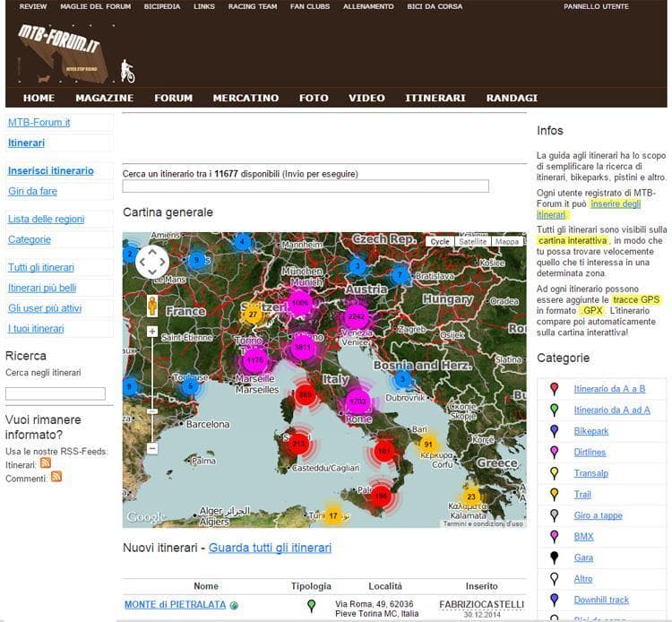Open the MERCATINO main menu item

[246, 98]
